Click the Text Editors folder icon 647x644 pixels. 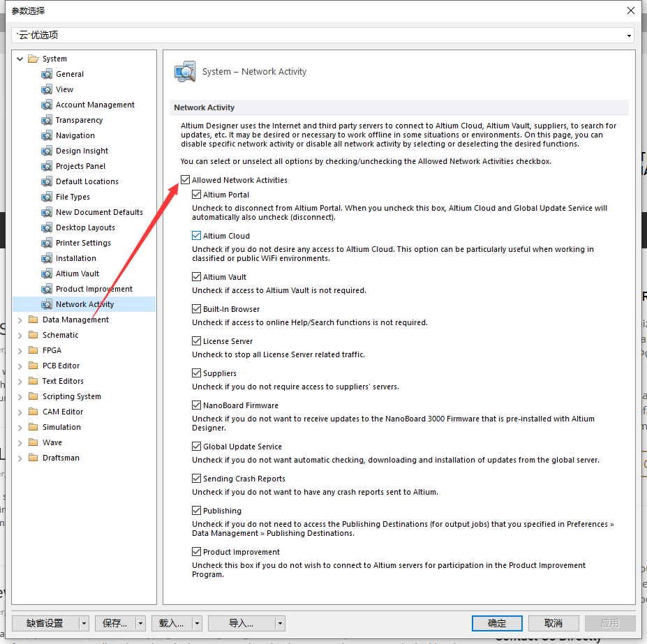(34, 381)
